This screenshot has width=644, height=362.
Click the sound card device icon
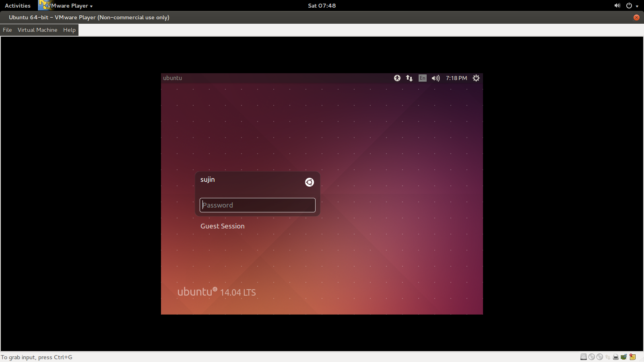(x=623, y=357)
